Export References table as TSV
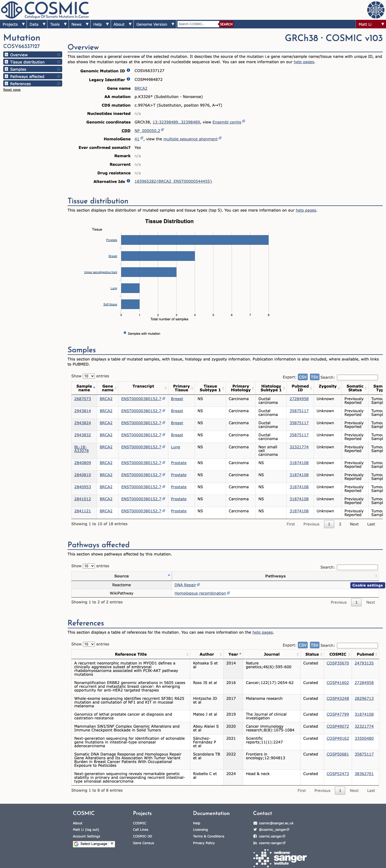The image size is (386, 868). pyautogui.click(x=314, y=645)
